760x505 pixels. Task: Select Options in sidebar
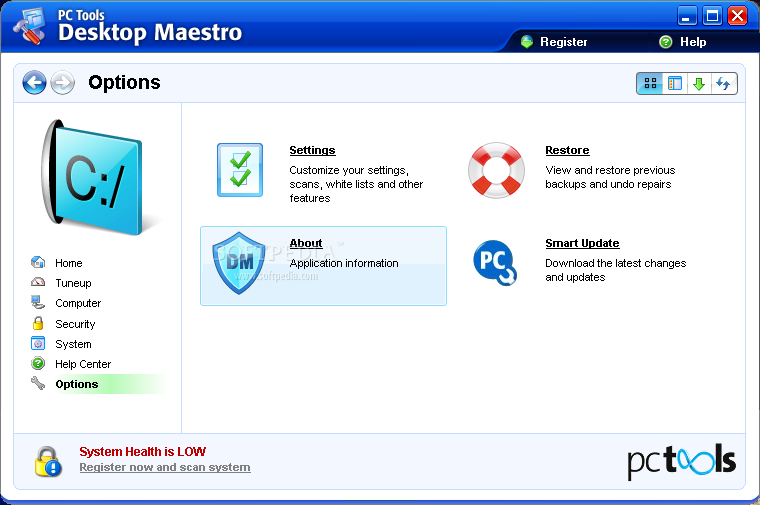77,384
